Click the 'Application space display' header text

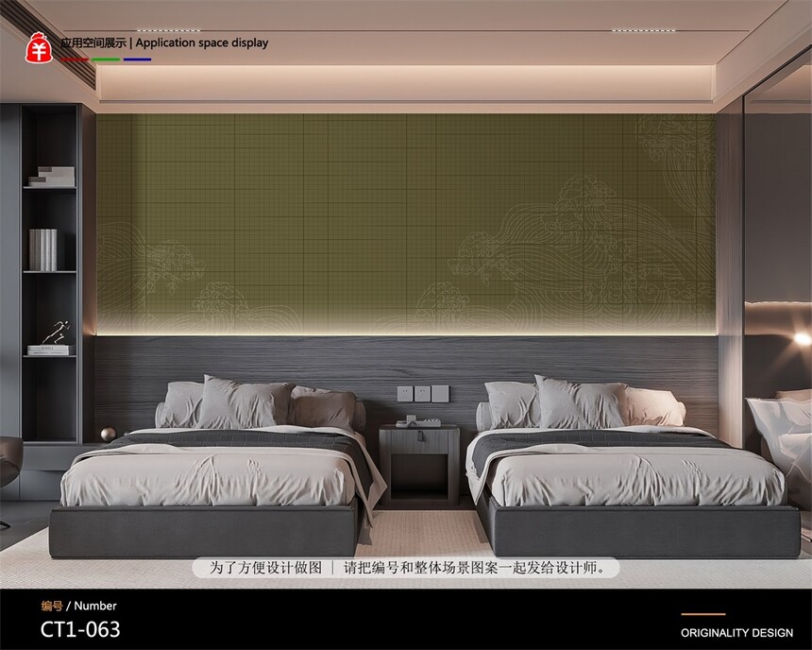tap(202, 43)
